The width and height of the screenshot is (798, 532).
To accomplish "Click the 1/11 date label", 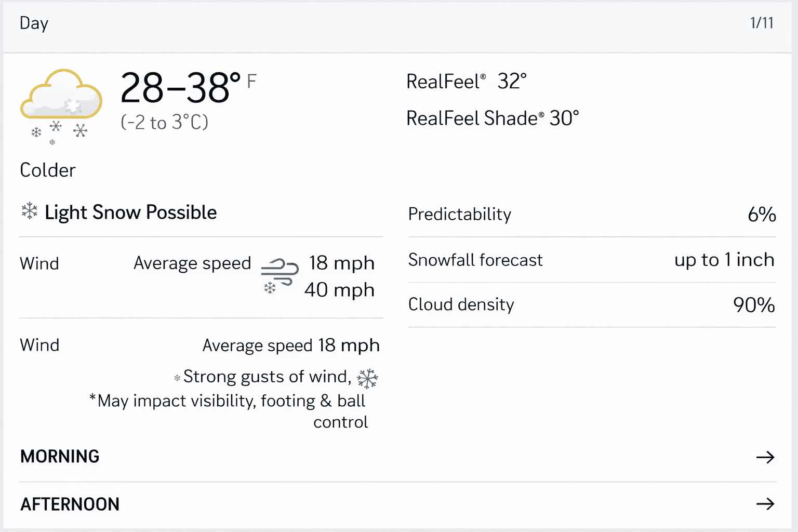I will (762, 23).
